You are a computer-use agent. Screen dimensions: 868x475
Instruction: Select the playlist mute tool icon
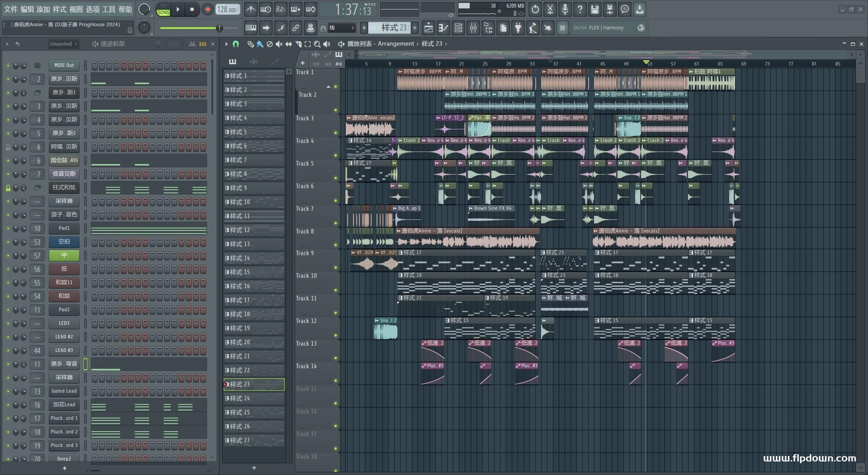coord(279,44)
